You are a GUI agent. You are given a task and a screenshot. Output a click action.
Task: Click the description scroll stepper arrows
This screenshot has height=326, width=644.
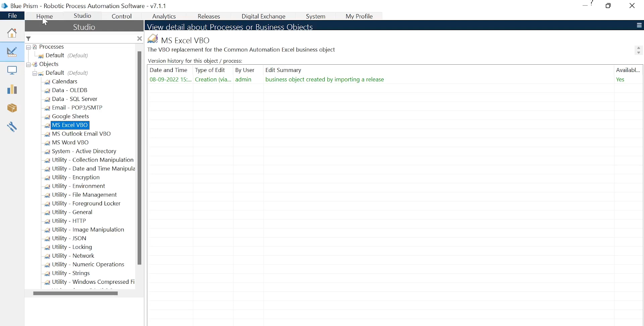click(638, 50)
